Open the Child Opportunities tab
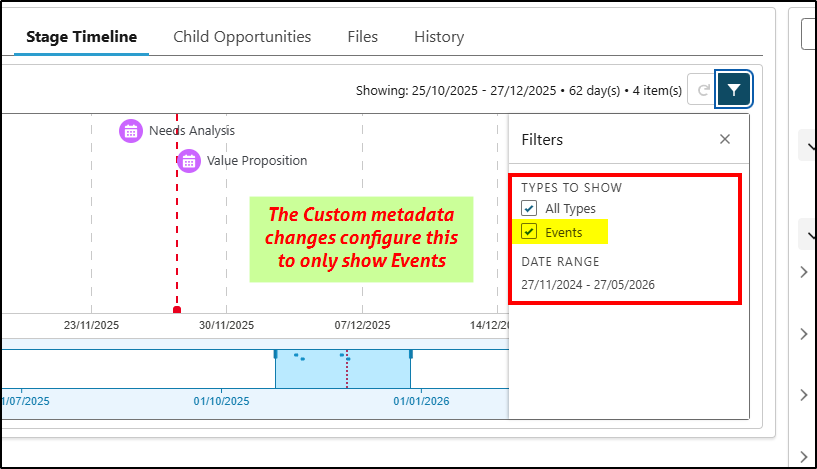817x469 pixels. [x=242, y=37]
